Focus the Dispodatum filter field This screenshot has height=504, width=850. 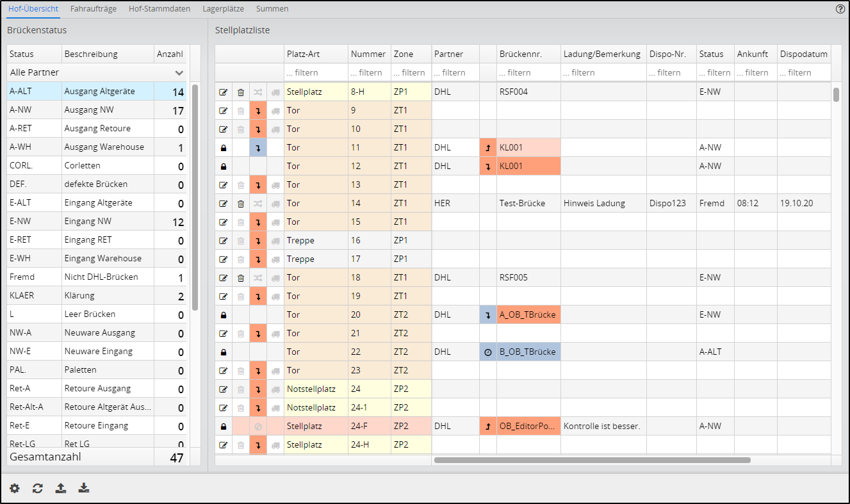click(804, 72)
